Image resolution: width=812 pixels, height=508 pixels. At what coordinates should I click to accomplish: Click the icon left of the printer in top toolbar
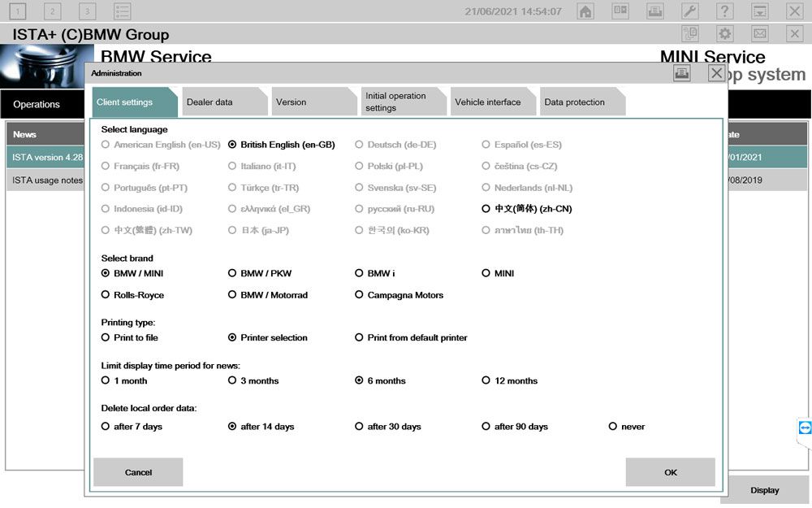tap(620, 11)
